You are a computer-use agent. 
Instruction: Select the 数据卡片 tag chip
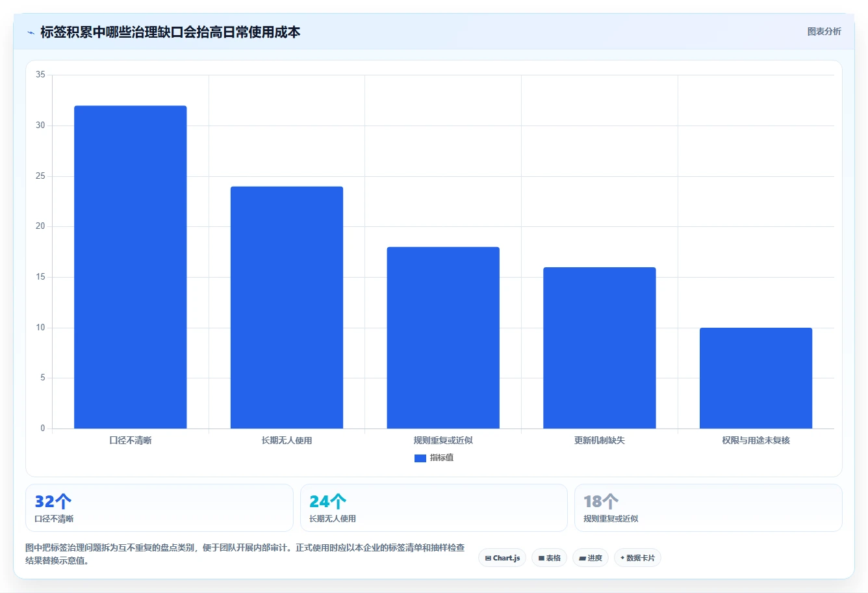click(x=637, y=558)
